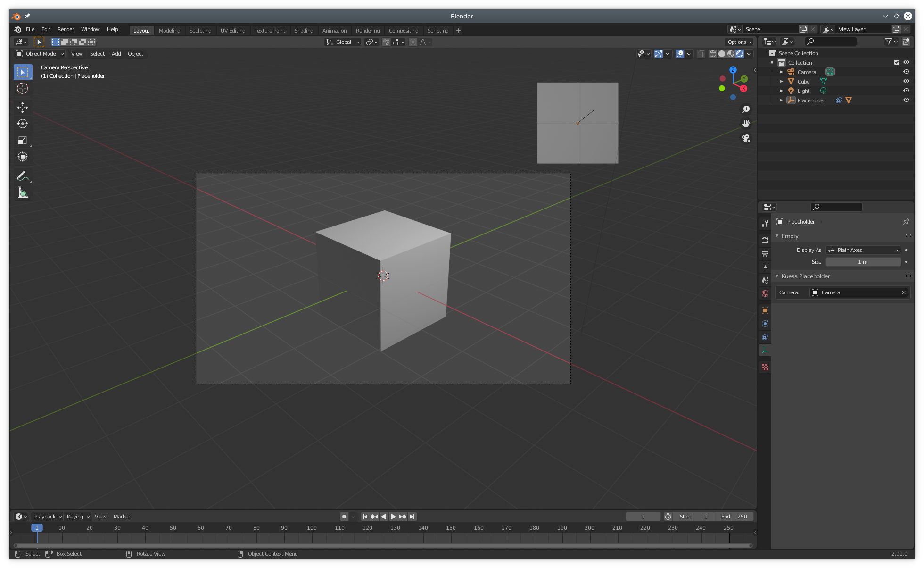Activate the Transform tool
This screenshot has height=568, width=924.
click(23, 157)
